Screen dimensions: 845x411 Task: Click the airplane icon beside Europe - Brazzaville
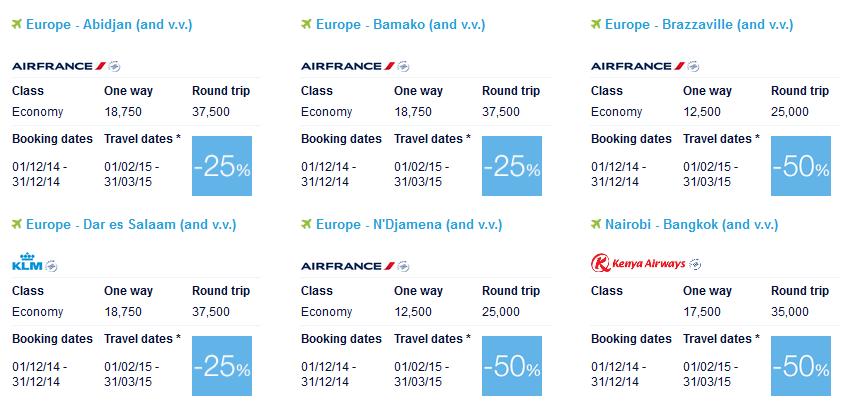tap(598, 22)
